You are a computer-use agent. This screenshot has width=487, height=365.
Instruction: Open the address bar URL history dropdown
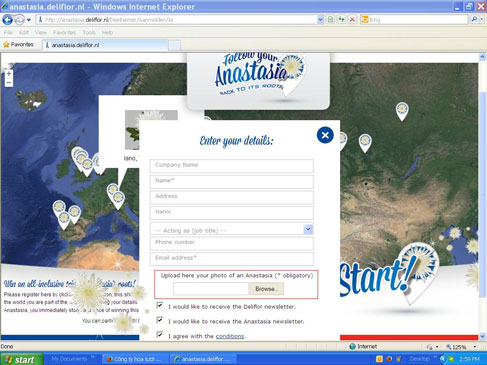(320, 20)
